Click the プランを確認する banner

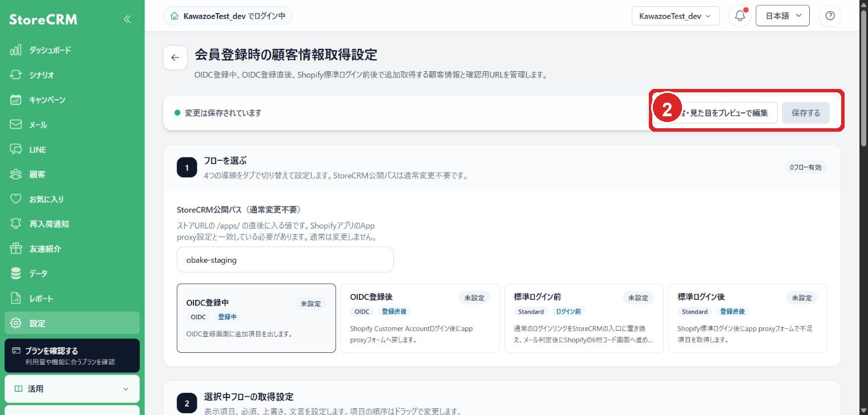[72, 356]
